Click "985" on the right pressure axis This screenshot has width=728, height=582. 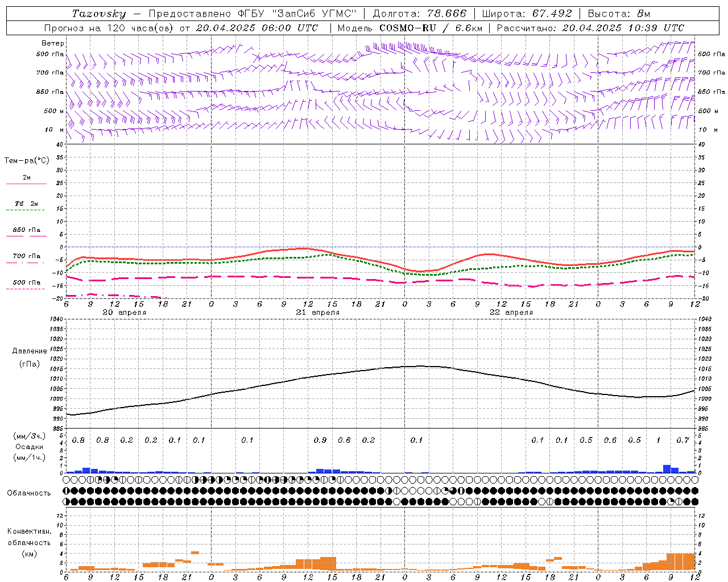point(704,429)
